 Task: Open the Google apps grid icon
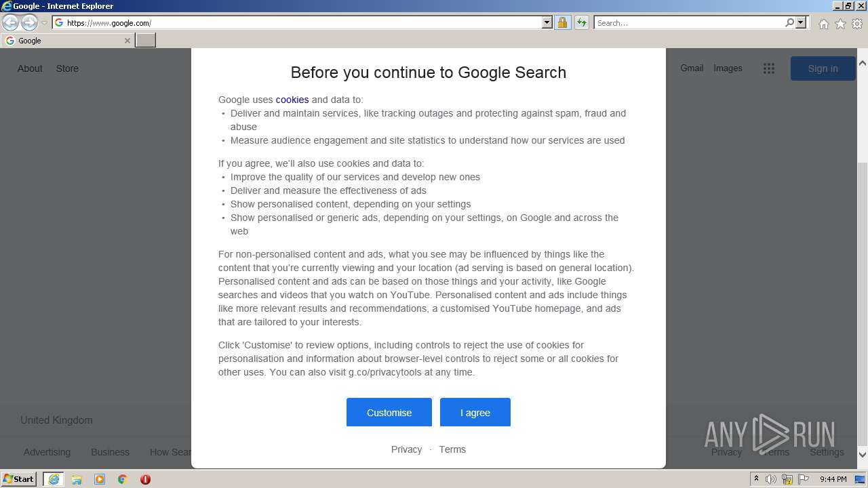click(768, 68)
